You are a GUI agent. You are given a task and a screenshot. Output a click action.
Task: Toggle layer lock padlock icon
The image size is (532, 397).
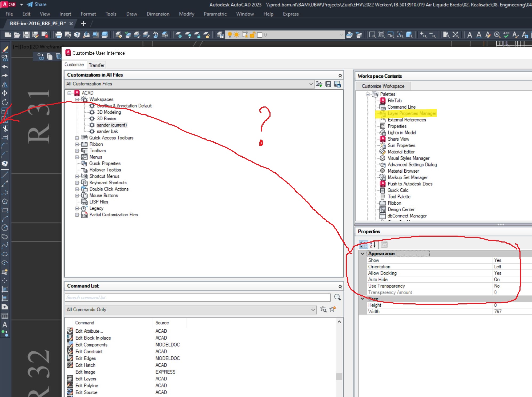252,35
